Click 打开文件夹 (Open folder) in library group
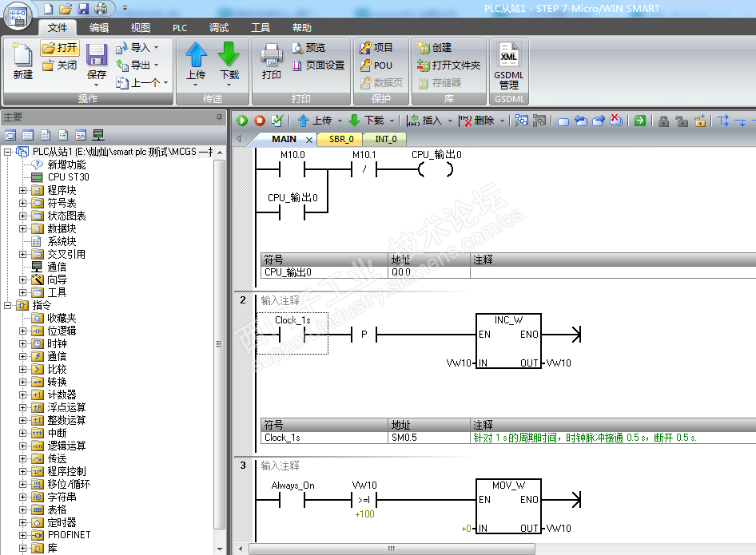The height and width of the screenshot is (555, 756). point(449,65)
